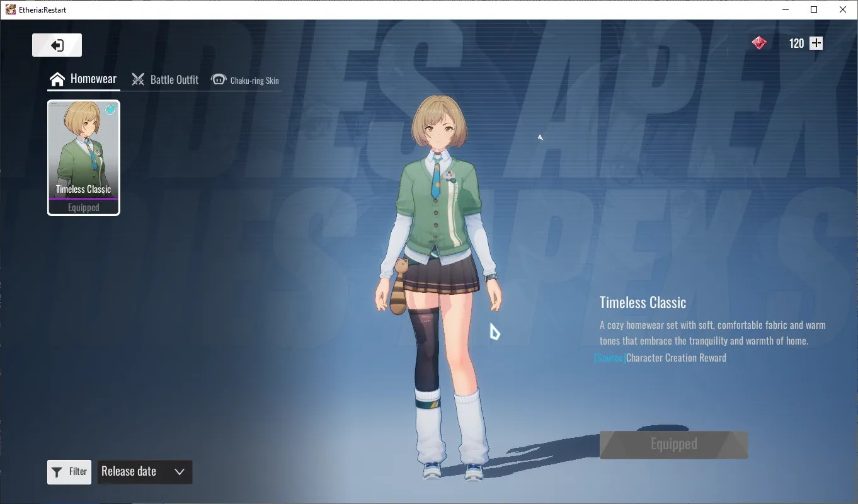Expand the Release date chevron arrow

click(179, 472)
